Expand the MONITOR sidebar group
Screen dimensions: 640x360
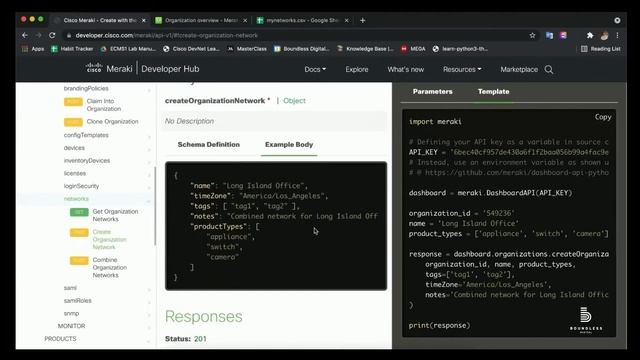71,326
